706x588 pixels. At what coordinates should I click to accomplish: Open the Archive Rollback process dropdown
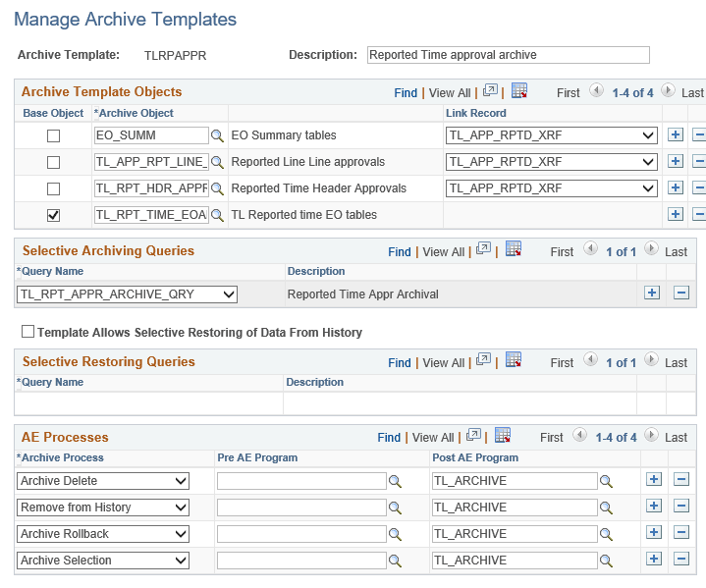click(103, 534)
